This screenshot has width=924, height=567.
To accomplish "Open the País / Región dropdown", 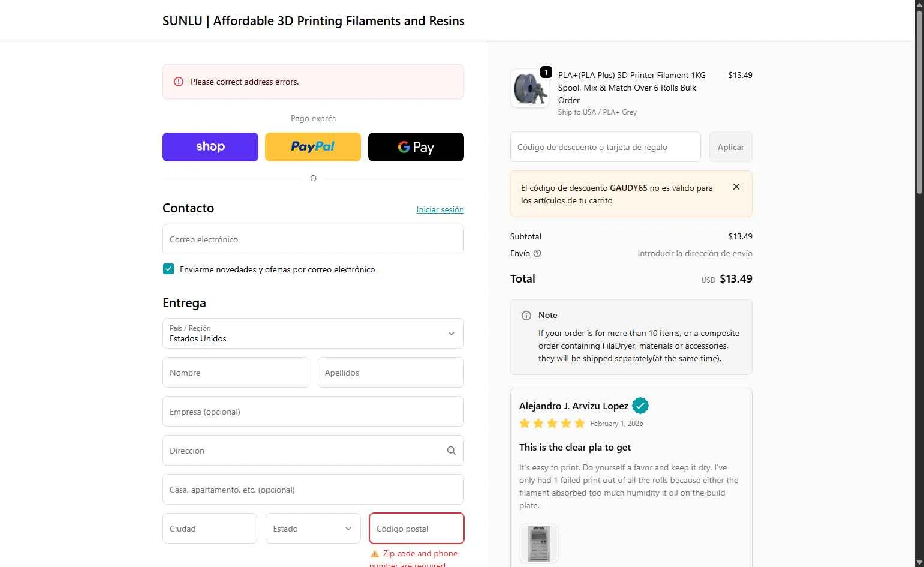I will coord(313,333).
